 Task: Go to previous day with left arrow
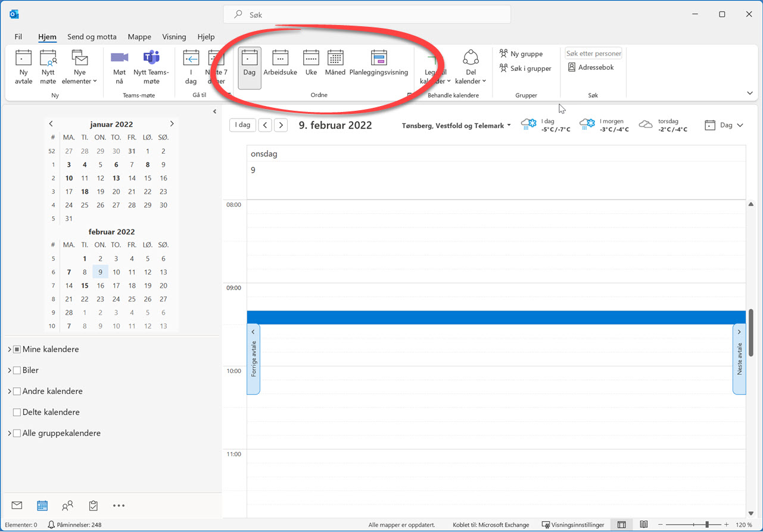265,125
